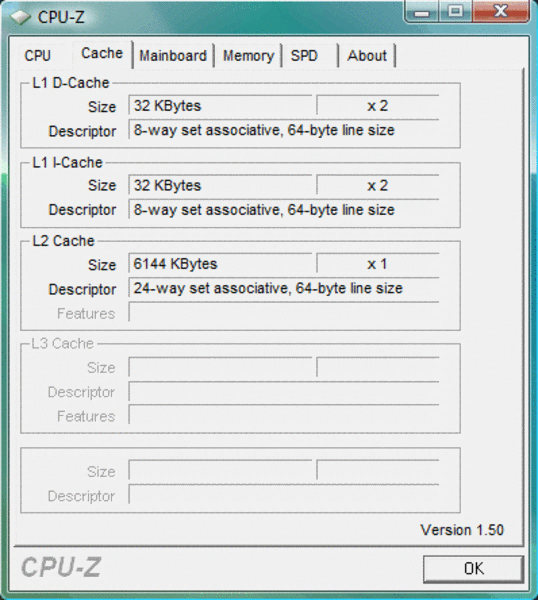Click the 24-way set associative descriptor
538x600 pixels.
(x=284, y=288)
